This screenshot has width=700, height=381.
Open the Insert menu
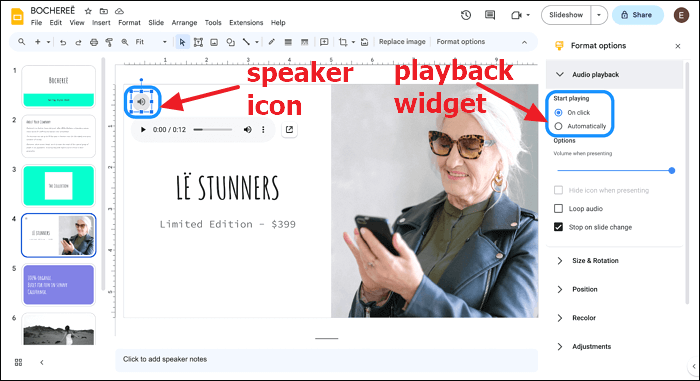pos(101,22)
